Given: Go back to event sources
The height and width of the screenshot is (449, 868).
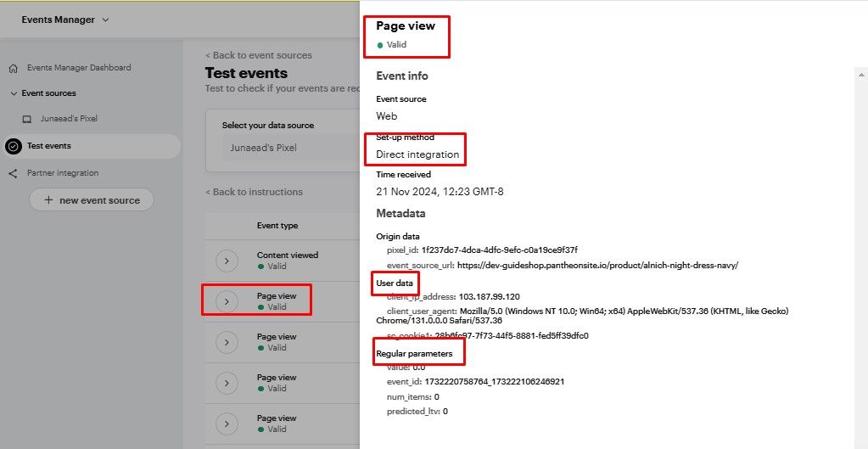Looking at the screenshot, I should (x=259, y=55).
